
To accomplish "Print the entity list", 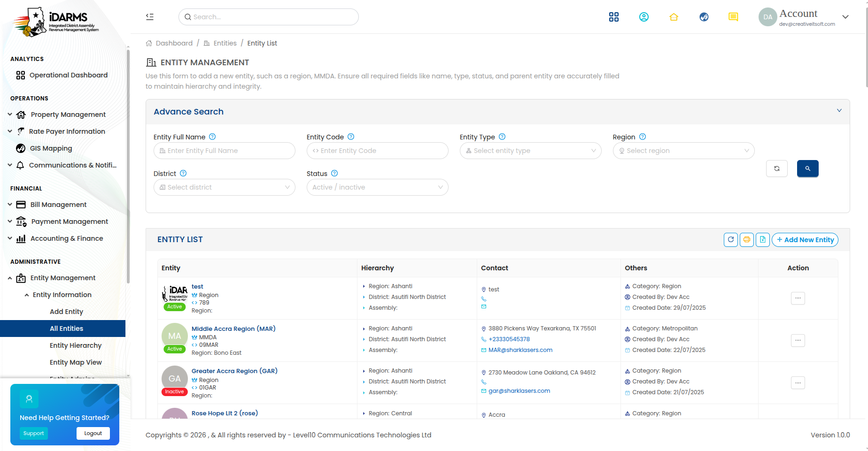I will click(x=747, y=239).
